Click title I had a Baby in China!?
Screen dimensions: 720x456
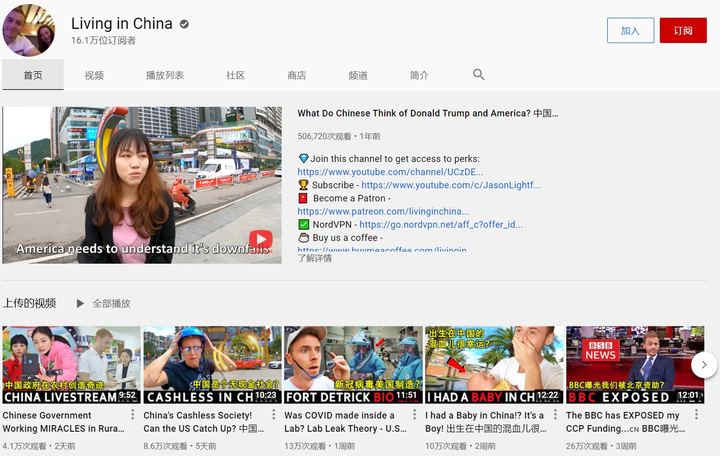pos(486,422)
